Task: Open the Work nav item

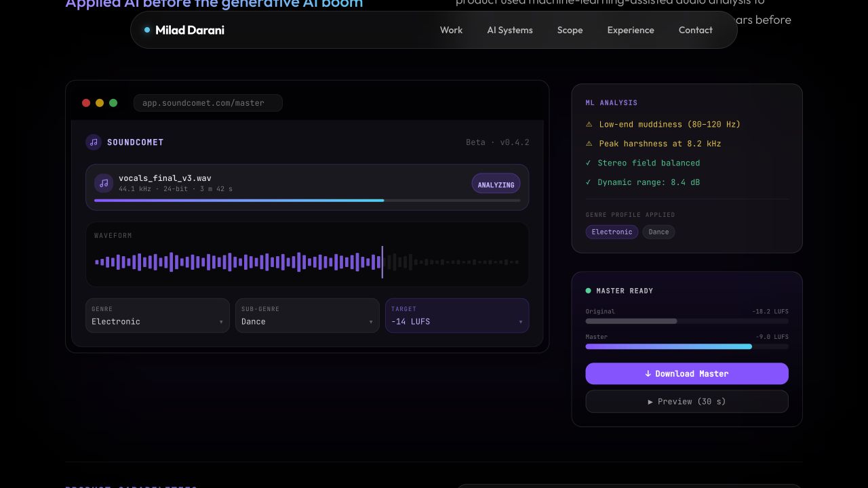Action: [451, 30]
